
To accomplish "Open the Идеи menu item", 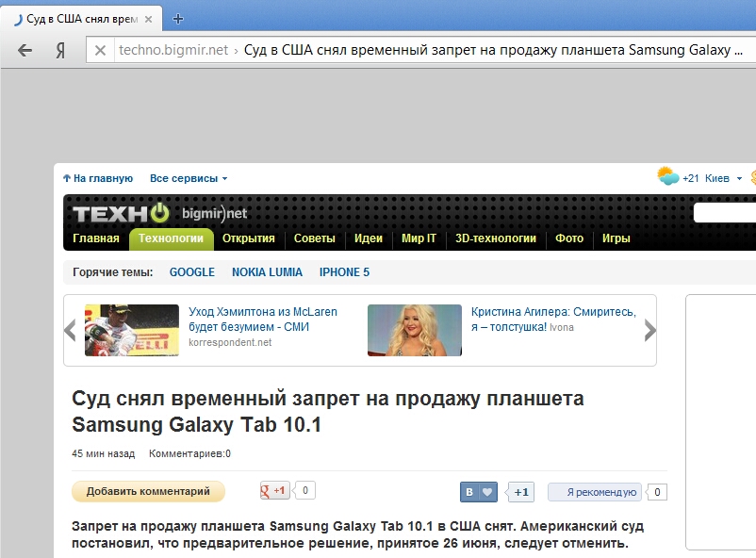I will coord(369,238).
